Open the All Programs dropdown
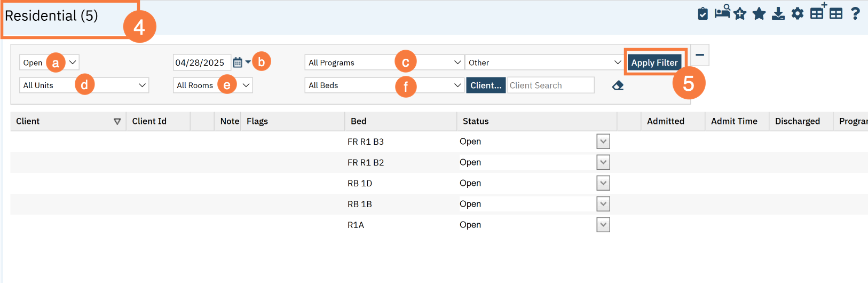This screenshot has height=283, width=868. point(384,62)
